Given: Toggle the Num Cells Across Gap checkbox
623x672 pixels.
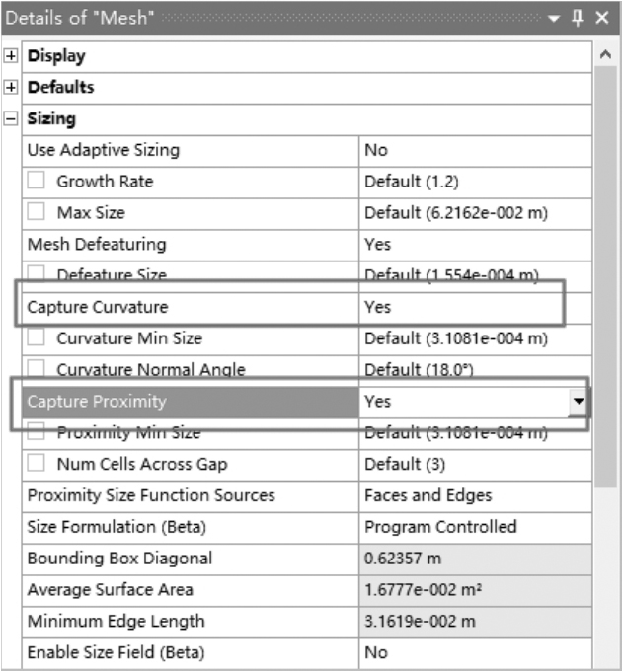Looking at the screenshot, I should click(x=37, y=464).
